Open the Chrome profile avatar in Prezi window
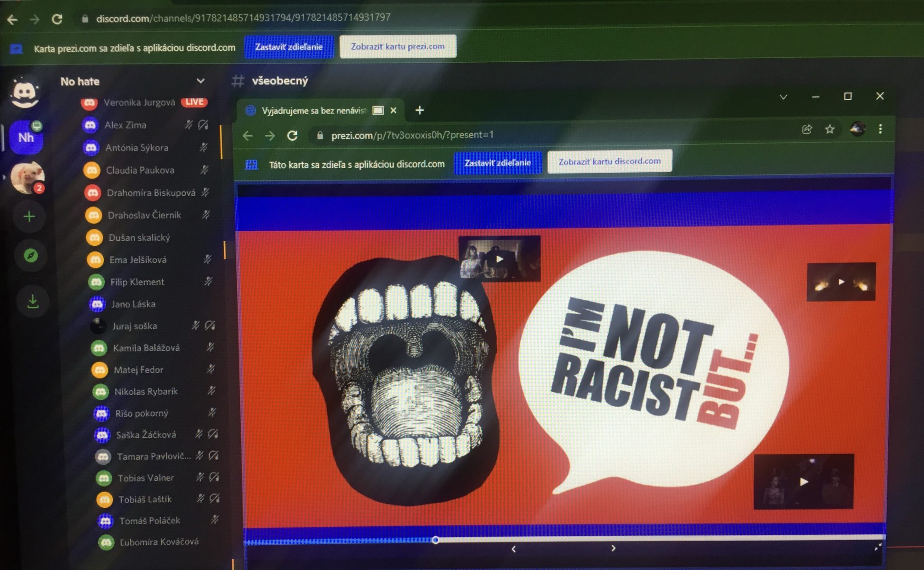 [857, 129]
